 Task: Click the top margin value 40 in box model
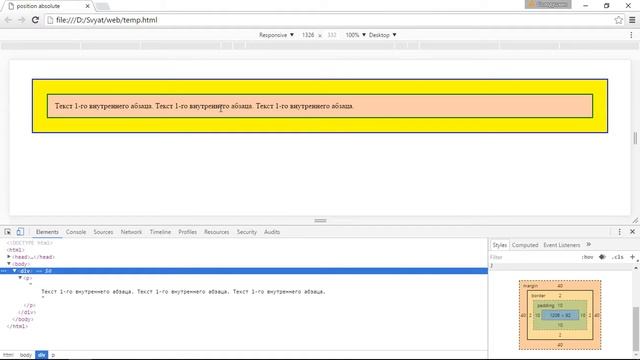(560, 286)
